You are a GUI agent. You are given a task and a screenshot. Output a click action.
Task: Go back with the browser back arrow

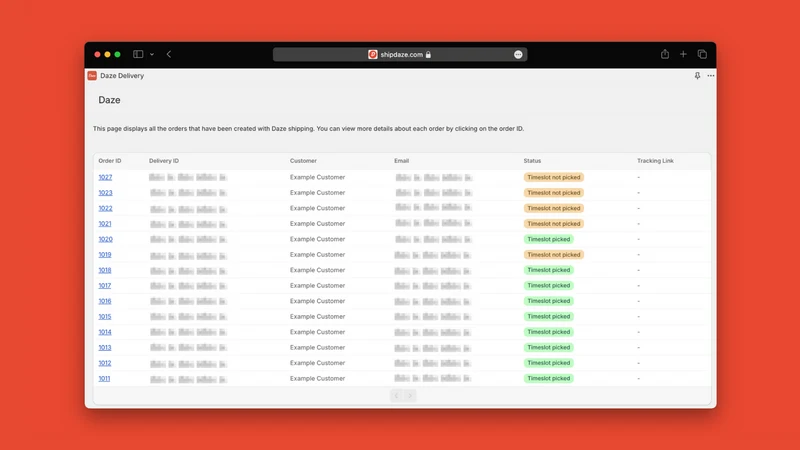click(x=169, y=54)
